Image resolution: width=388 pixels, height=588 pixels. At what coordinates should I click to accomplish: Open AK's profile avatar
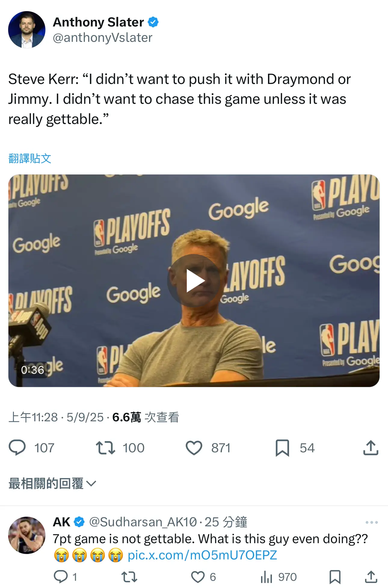click(27, 535)
